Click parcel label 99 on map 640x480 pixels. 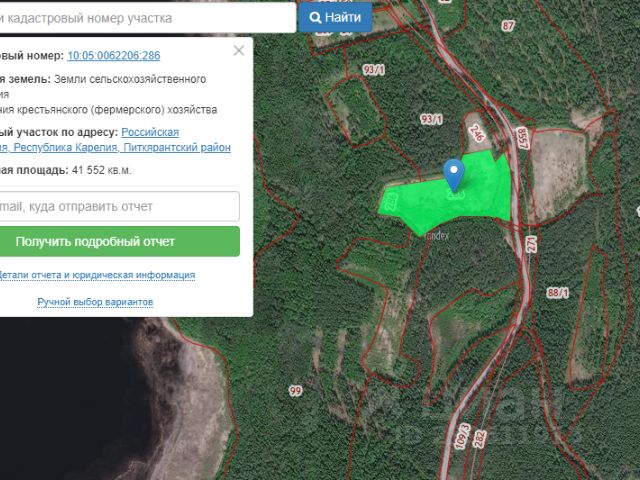pyautogui.click(x=295, y=390)
